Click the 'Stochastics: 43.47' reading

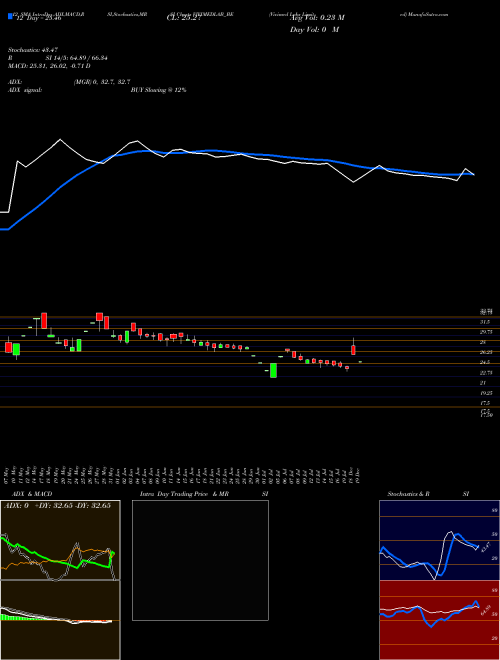(x=32, y=50)
